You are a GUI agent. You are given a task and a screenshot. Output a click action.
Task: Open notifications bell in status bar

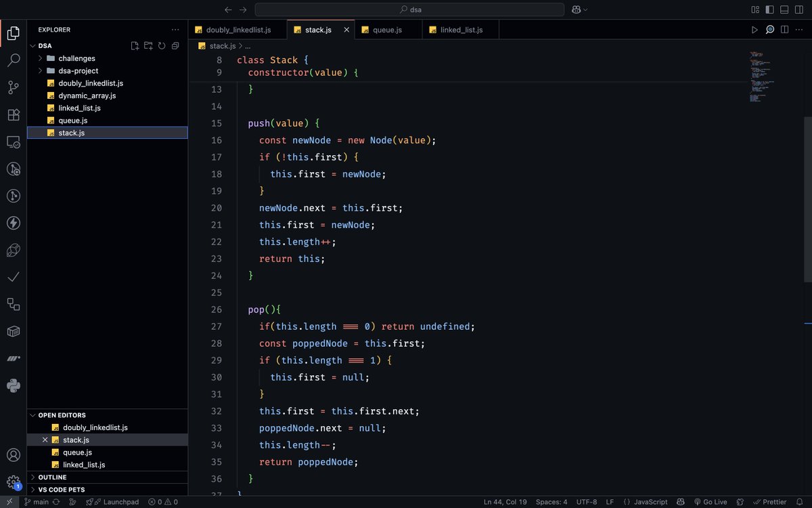click(x=801, y=502)
